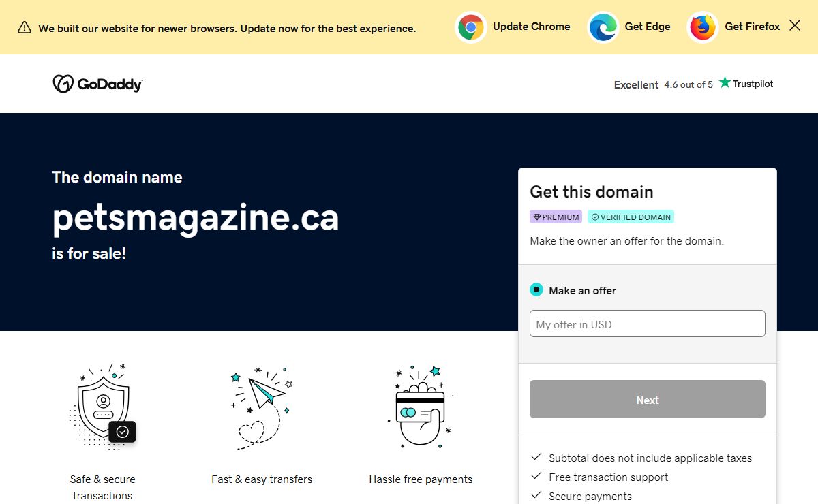Click the purple PREMIUM badge
The width and height of the screenshot is (818, 504).
click(556, 217)
